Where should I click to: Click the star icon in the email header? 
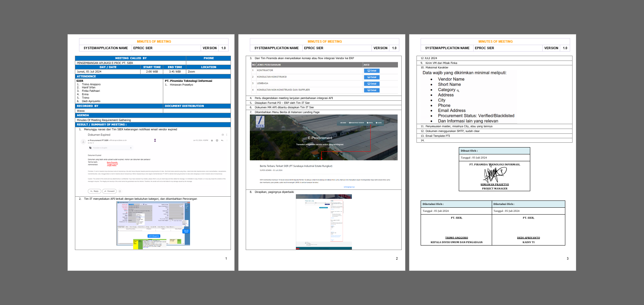coord(212,140)
